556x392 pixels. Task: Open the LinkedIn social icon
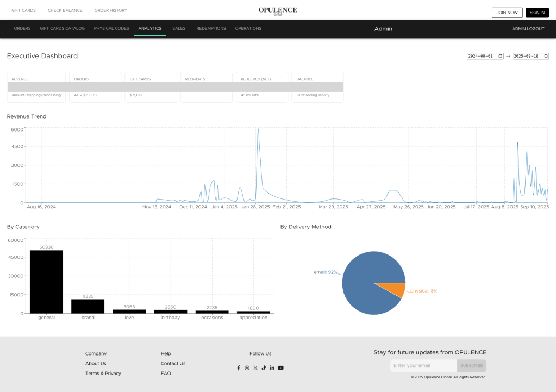coord(272,368)
